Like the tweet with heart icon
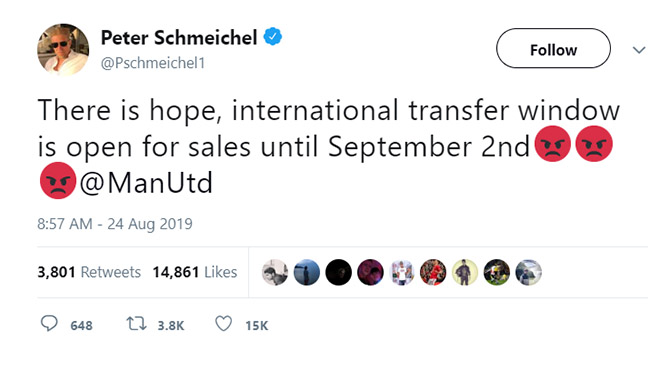660x371 pixels. [224, 323]
